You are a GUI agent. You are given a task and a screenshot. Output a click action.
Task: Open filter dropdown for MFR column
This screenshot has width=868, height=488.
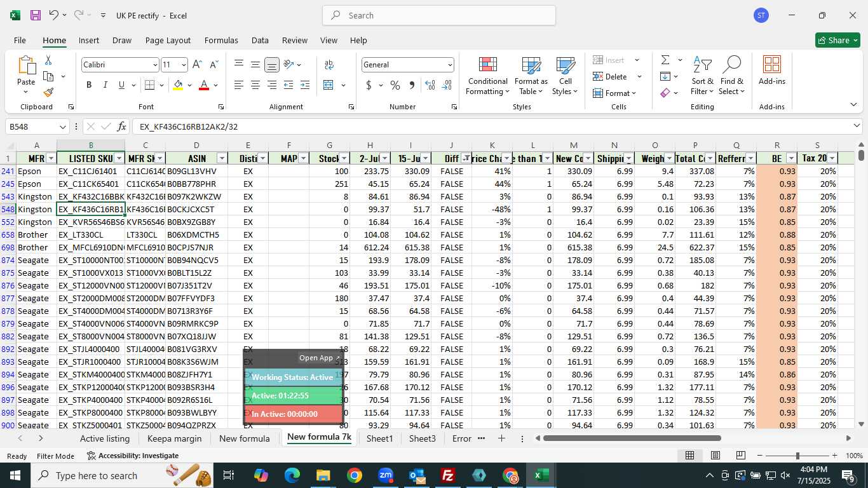coord(50,158)
